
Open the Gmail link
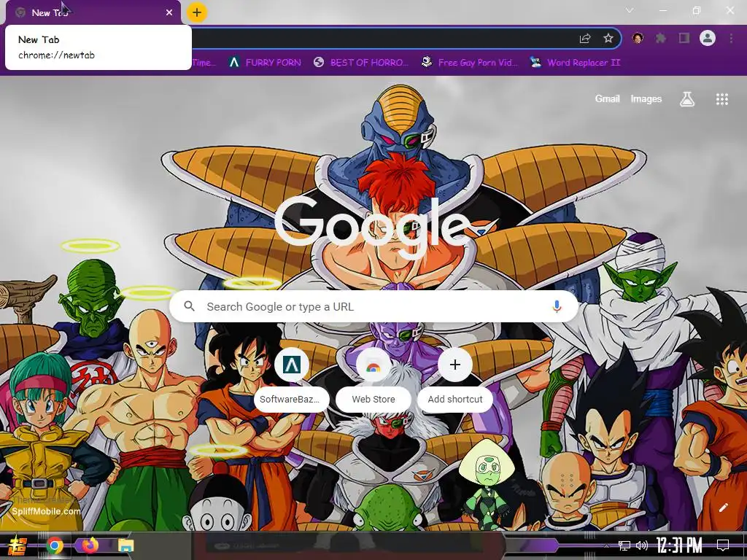tap(608, 99)
